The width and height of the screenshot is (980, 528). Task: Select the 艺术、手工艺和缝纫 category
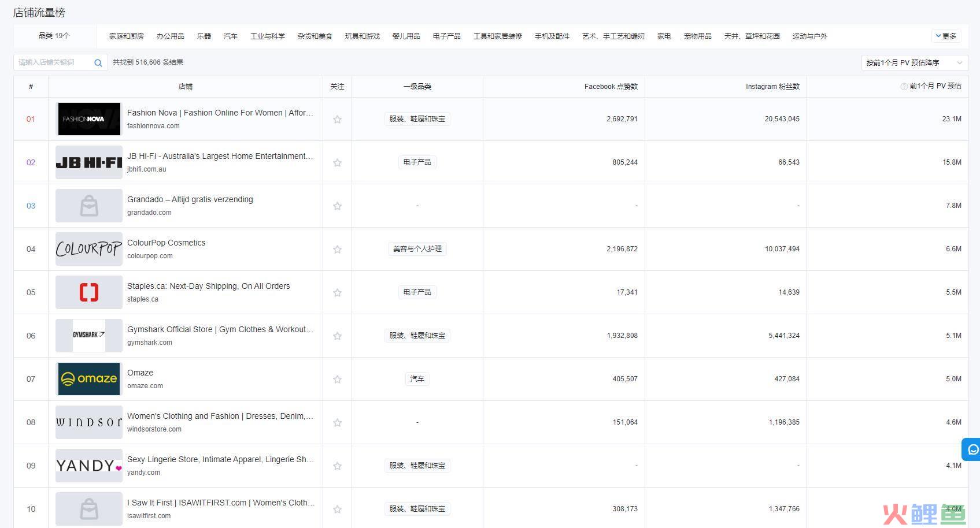coord(613,36)
